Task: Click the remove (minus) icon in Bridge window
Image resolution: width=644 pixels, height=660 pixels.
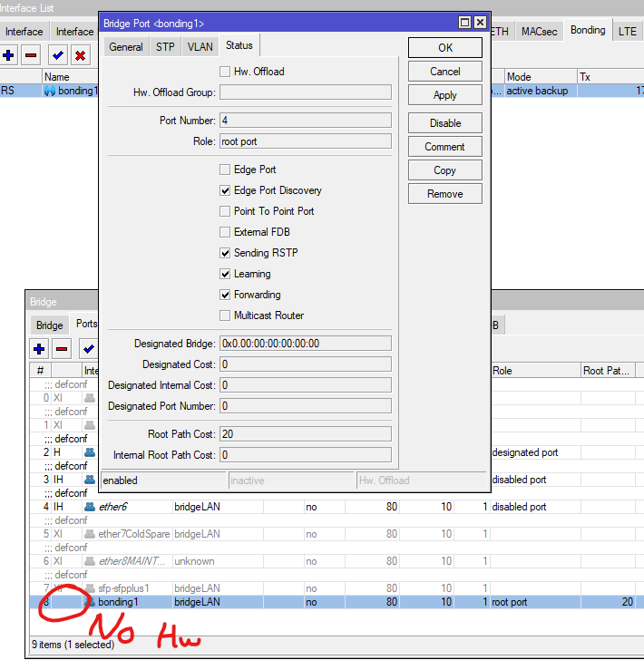Action: click(62, 349)
